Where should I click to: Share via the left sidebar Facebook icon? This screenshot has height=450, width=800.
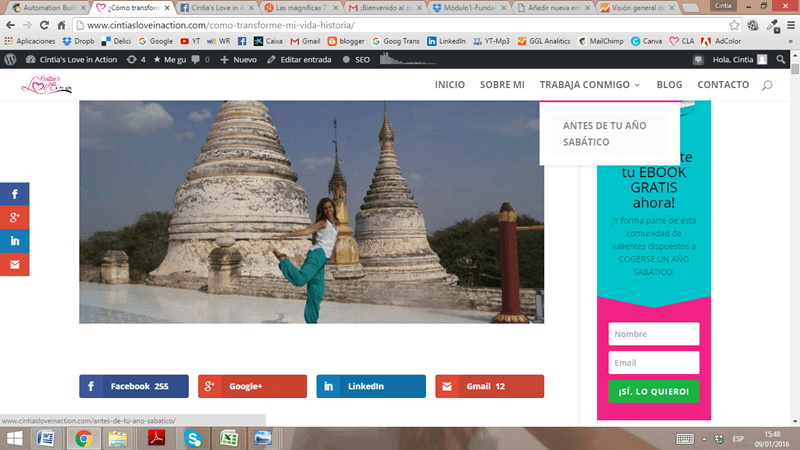[x=15, y=195]
